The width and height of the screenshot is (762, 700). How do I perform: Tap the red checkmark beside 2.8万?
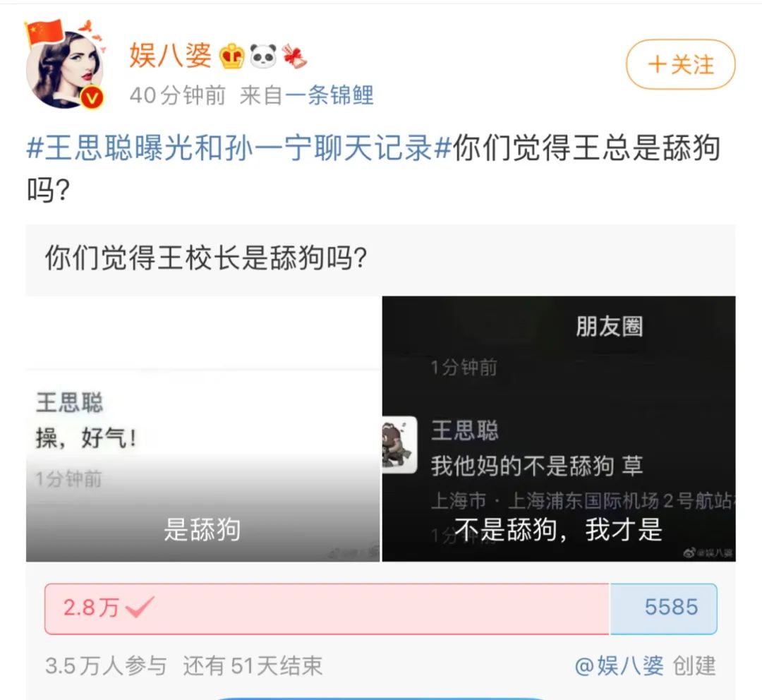[140, 607]
